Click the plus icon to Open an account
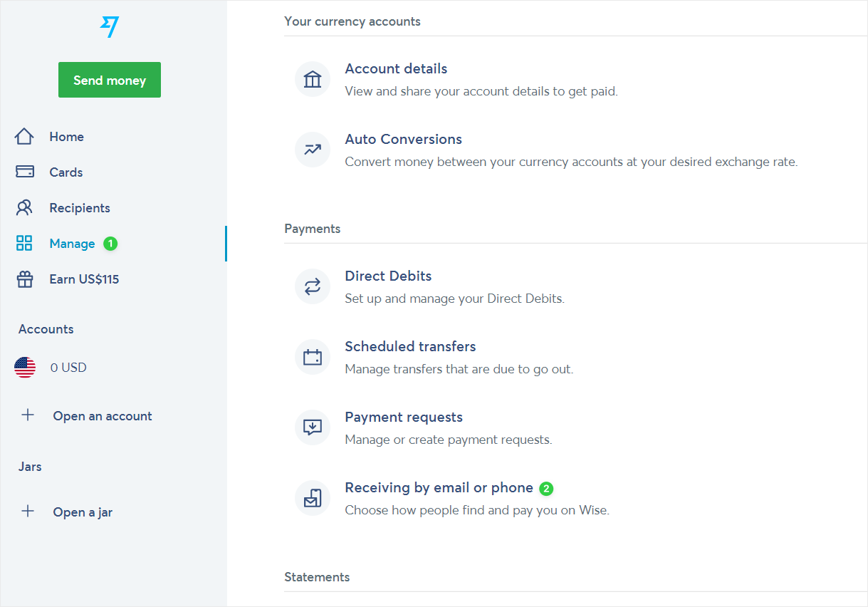 click(x=28, y=415)
